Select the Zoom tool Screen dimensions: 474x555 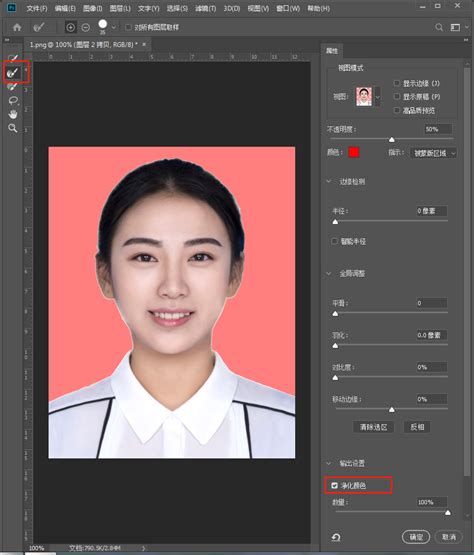coord(13,128)
